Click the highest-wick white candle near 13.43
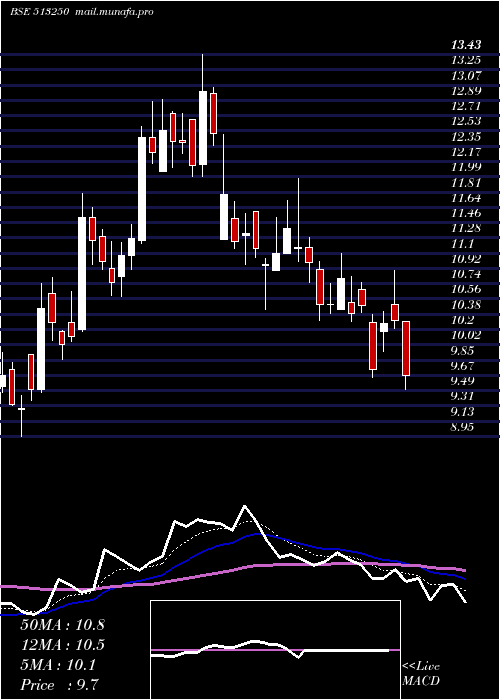The height and width of the screenshot is (700, 500). [203, 128]
